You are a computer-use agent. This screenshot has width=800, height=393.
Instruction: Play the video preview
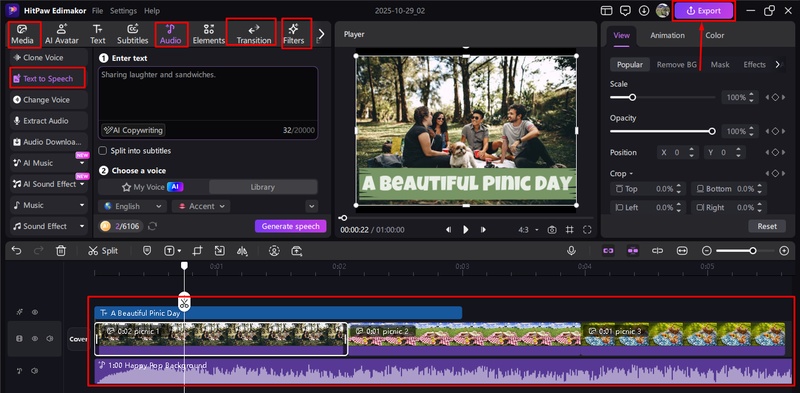pos(465,230)
